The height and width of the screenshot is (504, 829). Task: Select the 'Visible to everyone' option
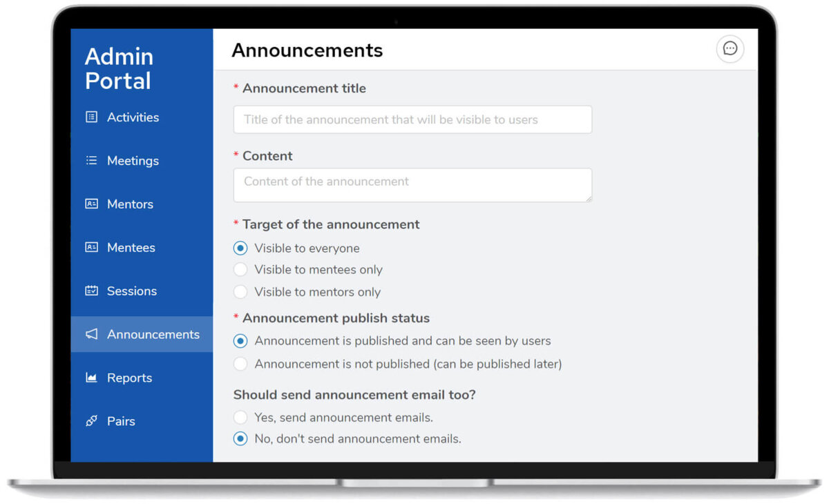[x=240, y=248]
